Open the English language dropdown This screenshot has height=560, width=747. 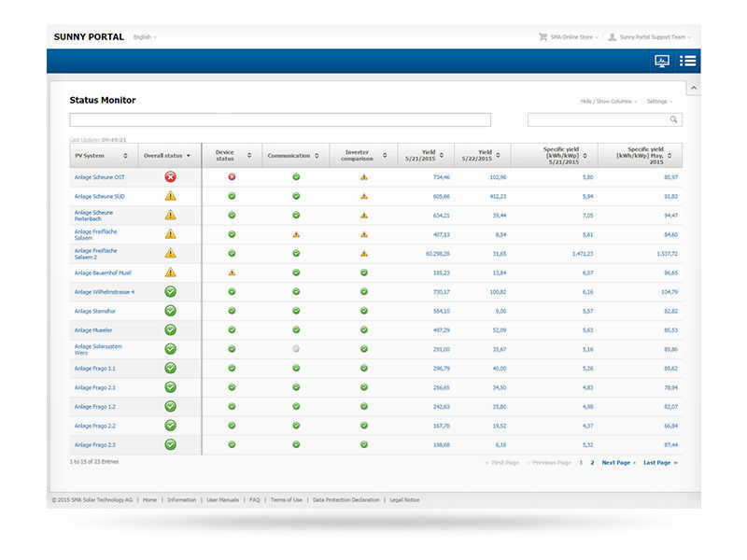(x=145, y=37)
